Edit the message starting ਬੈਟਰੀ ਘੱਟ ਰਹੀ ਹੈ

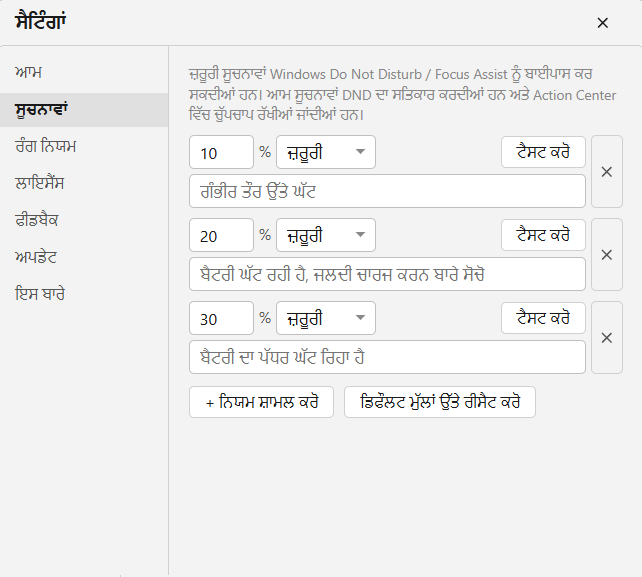tap(387, 274)
